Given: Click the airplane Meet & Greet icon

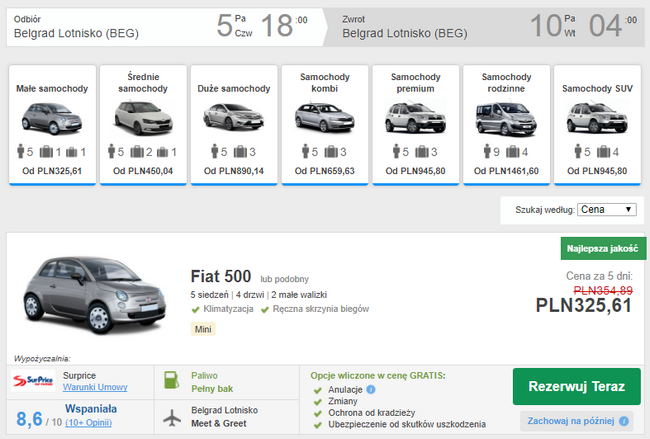Looking at the screenshot, I should [x=171, y=417].
